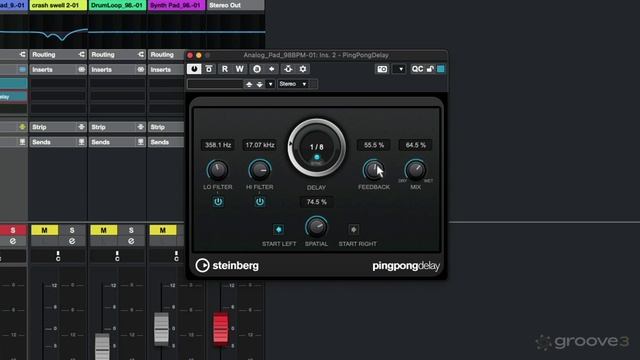The width and height of the screenshot is (640, 360).
Task: Bypass the PingPongDelay plugin via its power button
Action: point(194,69)
